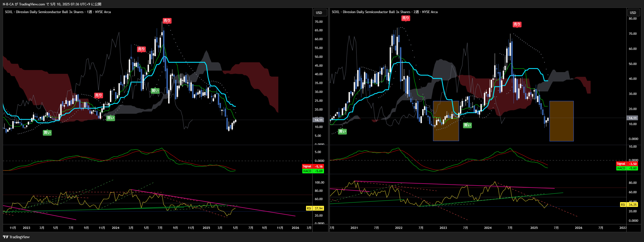Viewport: 644px width, 242px height.
Task: Select the orange rectangle around mid-2025 on 2-week chart
Action: point(562,121)
